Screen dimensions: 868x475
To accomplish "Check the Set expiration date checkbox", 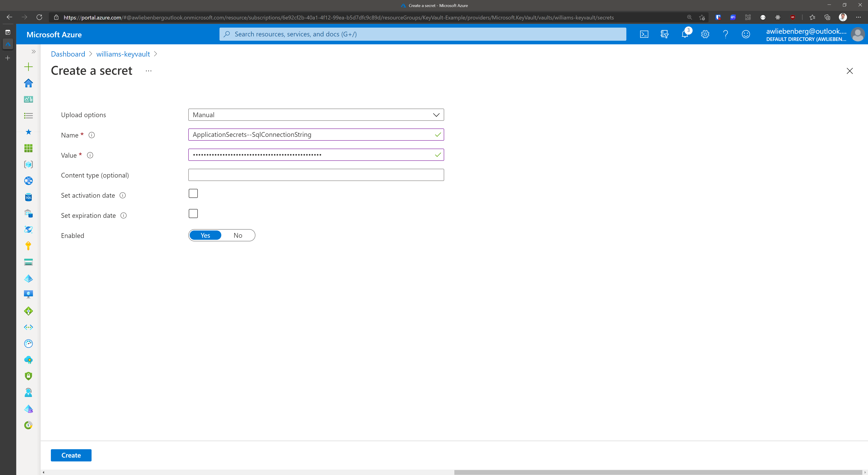I will (193, 213).
